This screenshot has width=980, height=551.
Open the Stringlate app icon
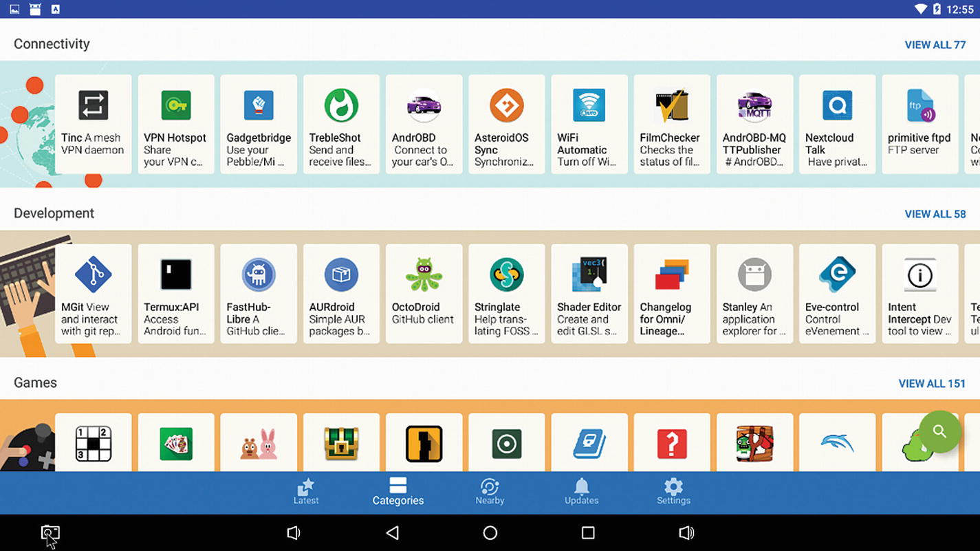[x=506, y=274]
